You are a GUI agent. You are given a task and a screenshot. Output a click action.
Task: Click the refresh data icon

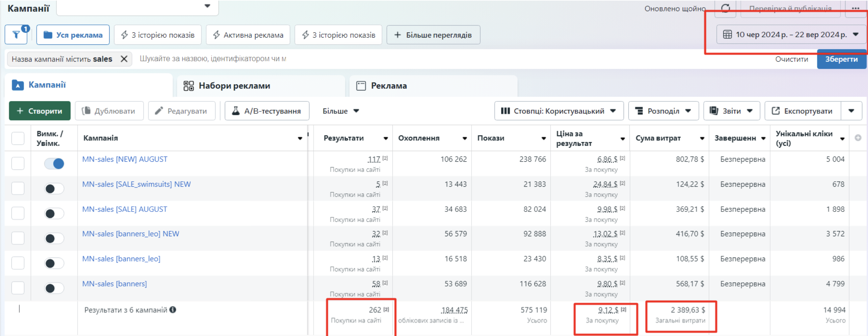(x=725, y=8)
